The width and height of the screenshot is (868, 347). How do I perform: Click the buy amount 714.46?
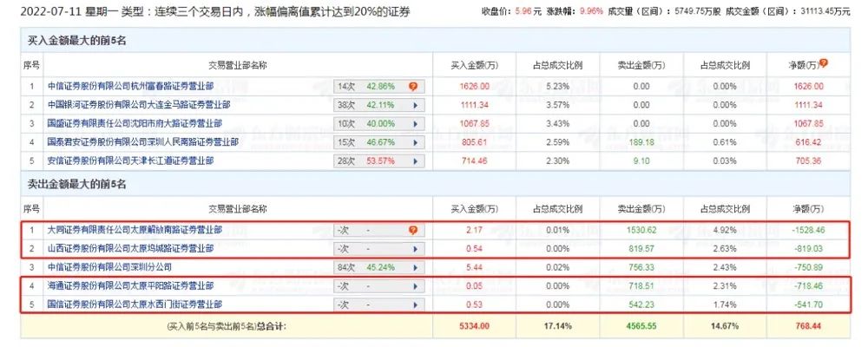tap(475, 161)
